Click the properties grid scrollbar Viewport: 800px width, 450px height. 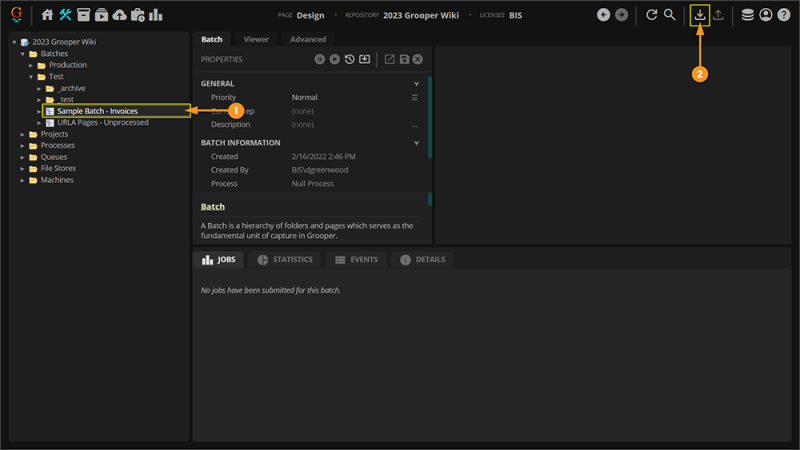coord(430,117)
